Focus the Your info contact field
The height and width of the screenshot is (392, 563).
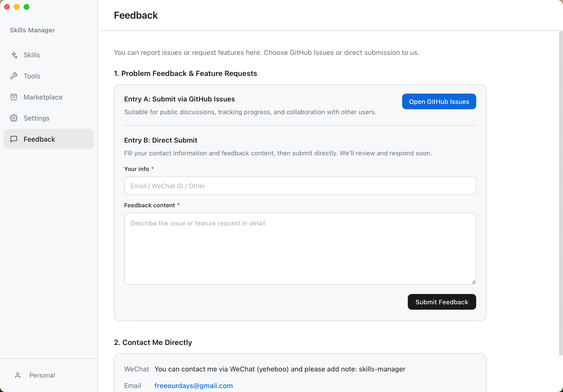click(300, 186)
